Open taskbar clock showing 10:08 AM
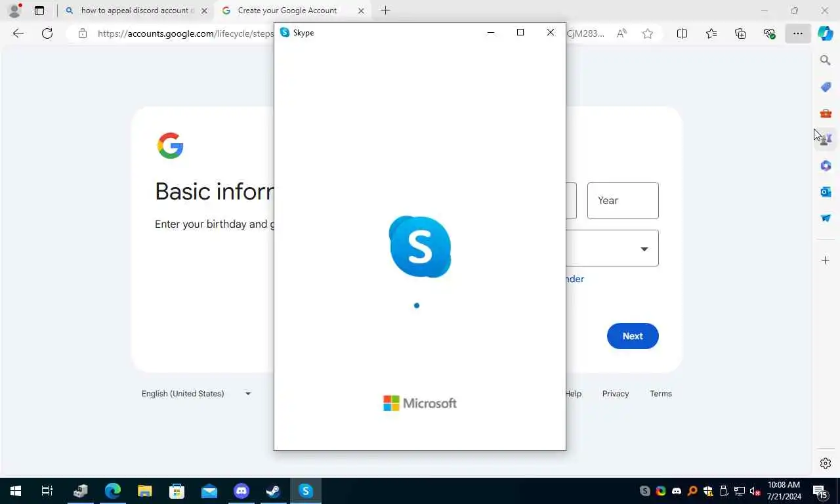The image size is (840, 504). 784,491
